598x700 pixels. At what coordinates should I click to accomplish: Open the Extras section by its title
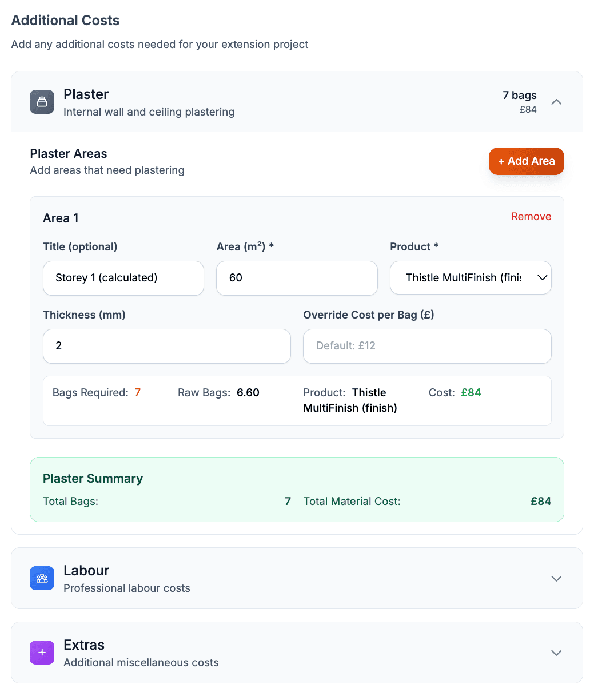tap(84, 645)
